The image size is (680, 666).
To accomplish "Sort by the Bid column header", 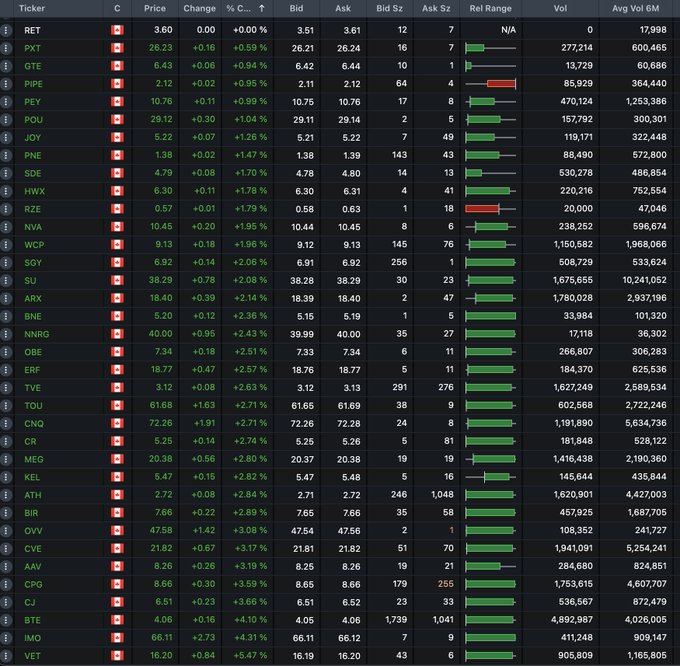I will (x=297, y=8).
